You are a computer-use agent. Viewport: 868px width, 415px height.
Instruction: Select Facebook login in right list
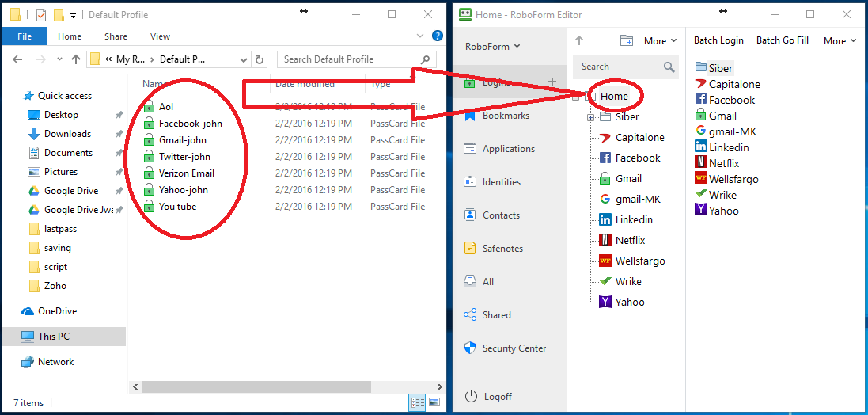(725, 100)
